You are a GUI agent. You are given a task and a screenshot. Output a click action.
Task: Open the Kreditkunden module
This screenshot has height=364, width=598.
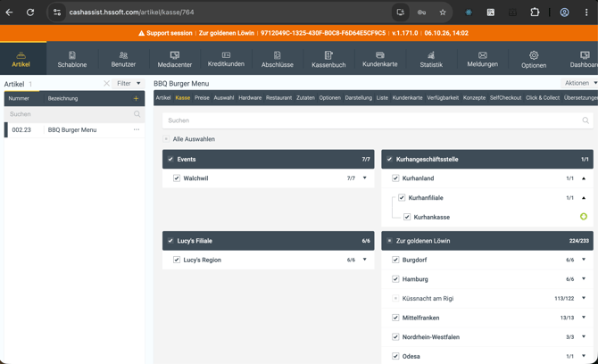[226, 60]
